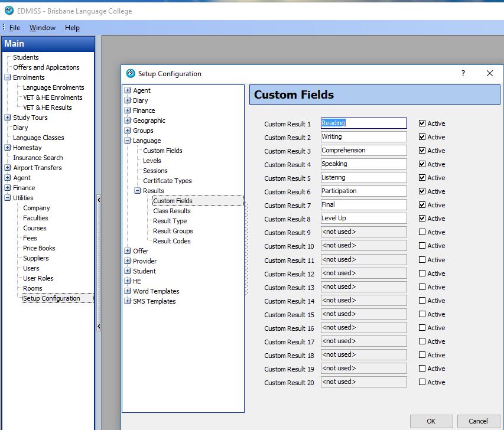Select Class Results under Results
The width and height of the screenshot is (504, 430).
(171, 211)
